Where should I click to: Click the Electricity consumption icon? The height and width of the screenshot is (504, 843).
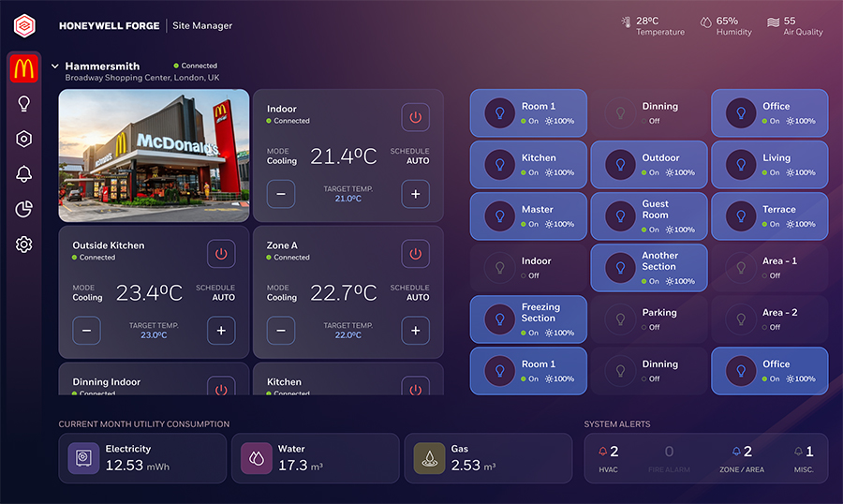83,458
